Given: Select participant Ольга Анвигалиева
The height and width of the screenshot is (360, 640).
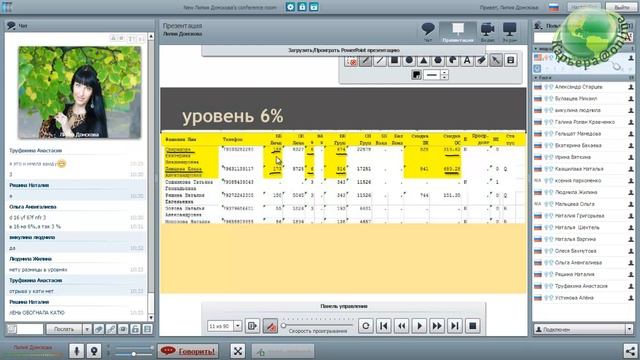Looking at the screenshot, I should click(x=584, y=262).
